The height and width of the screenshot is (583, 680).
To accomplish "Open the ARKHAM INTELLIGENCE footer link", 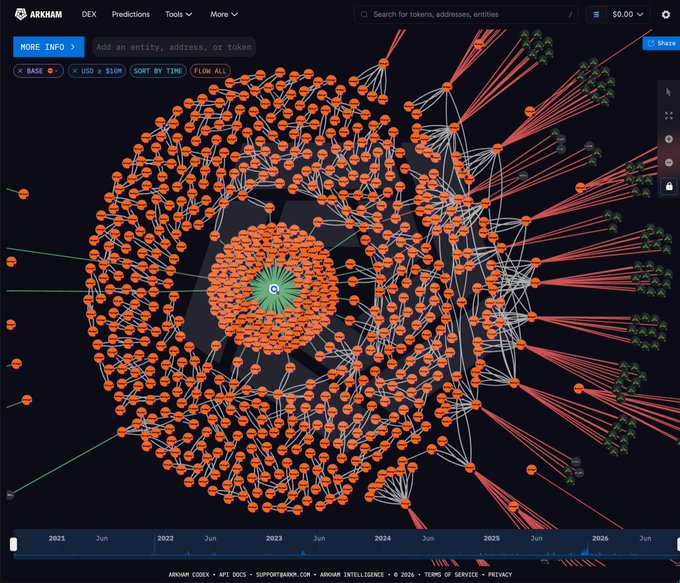I will (352, 574).
